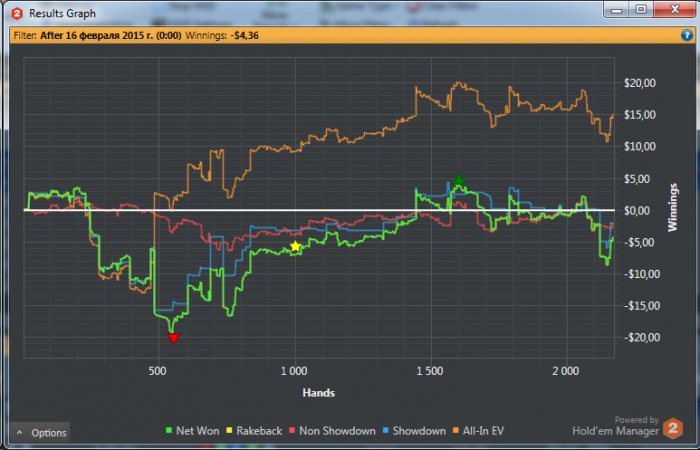Toggle the Showdown legend entry
Viewport: 700px width, 450px height.
click(414, 431)
